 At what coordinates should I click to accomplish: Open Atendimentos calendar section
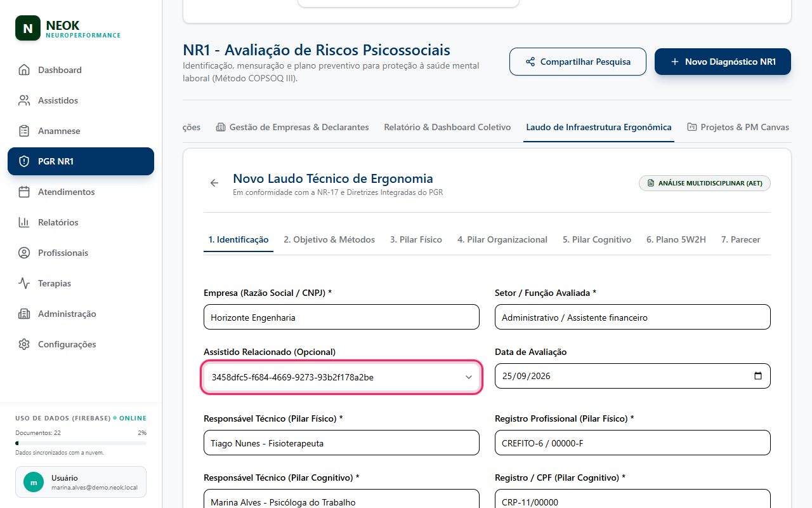click(x=81, y=192)
